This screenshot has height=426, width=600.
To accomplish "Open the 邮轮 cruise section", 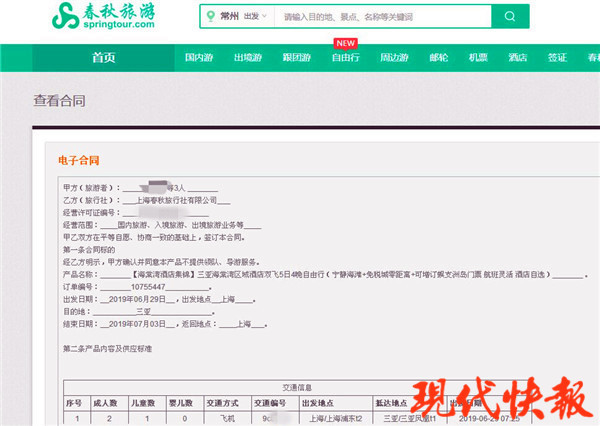I will click(439, 59).
